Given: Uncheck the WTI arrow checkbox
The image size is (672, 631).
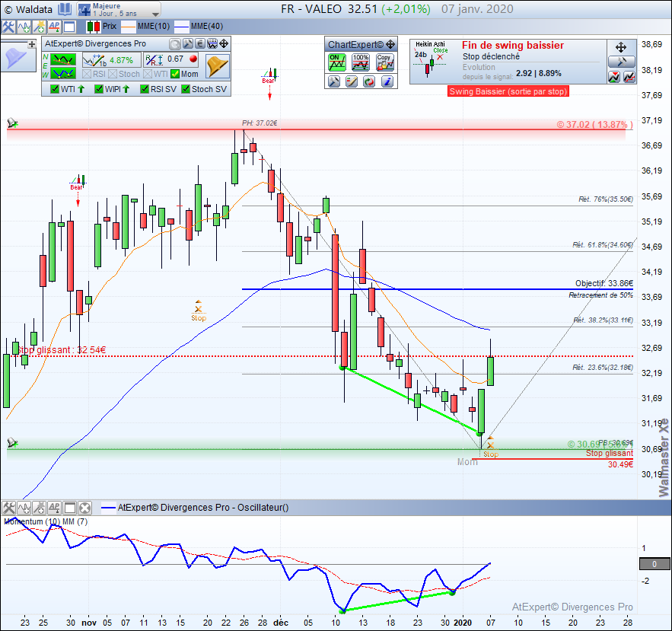Looking at the screenshot, I should (x=55, y=89).
